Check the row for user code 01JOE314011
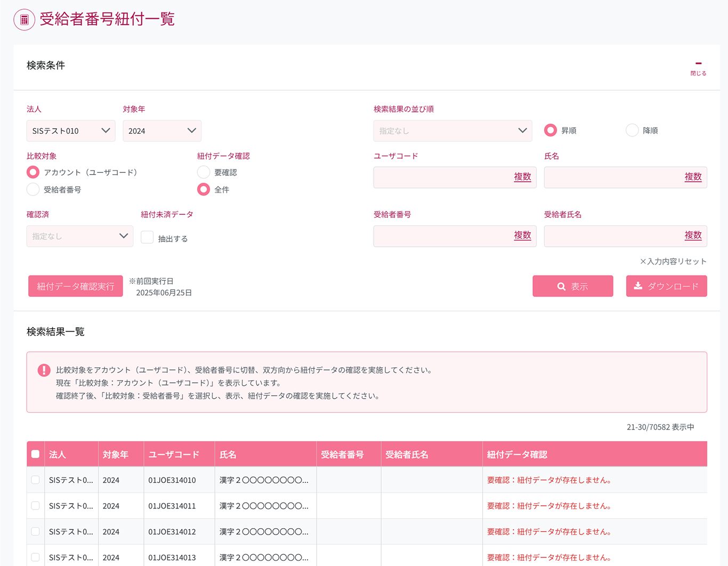Screen dimensions: 728x566 (35, 506)
